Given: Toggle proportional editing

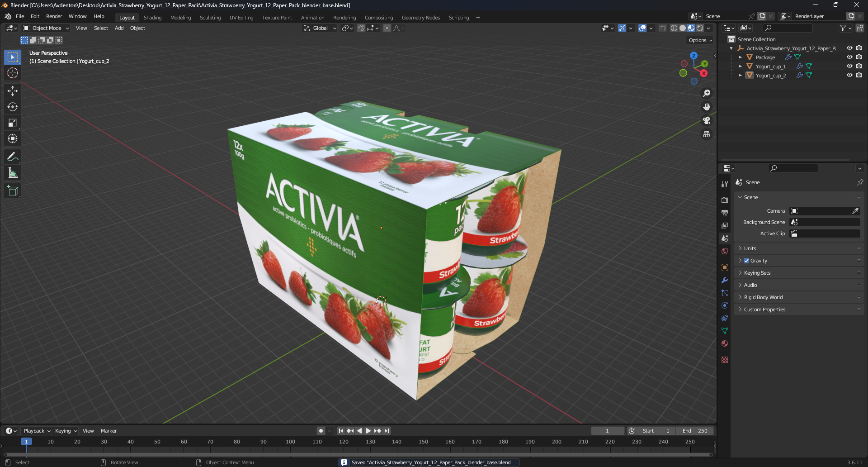Looking at the screenshot, I should pos(387,28).
